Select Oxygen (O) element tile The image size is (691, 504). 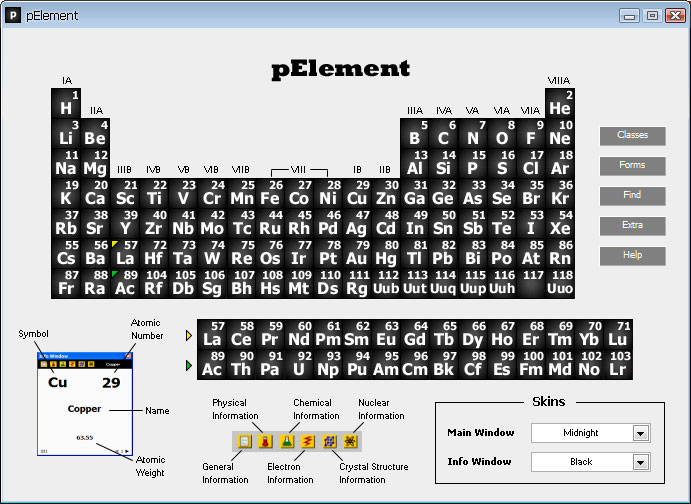click(x=502, y=133)
